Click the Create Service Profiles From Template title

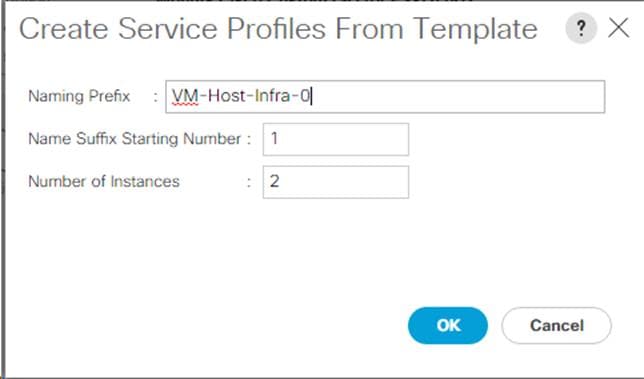pyautogui.click(x=278, y=29)
